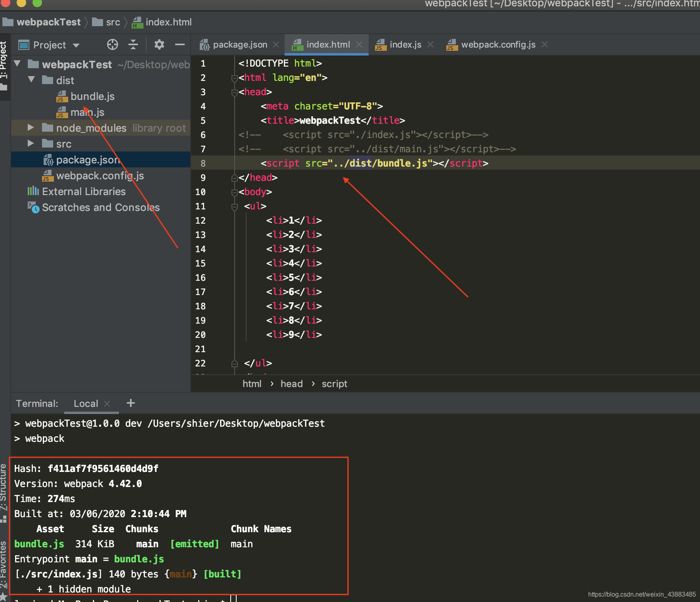
Task: Collapse the dist folder
Action: pyautogui.click(x=32, y=80)
